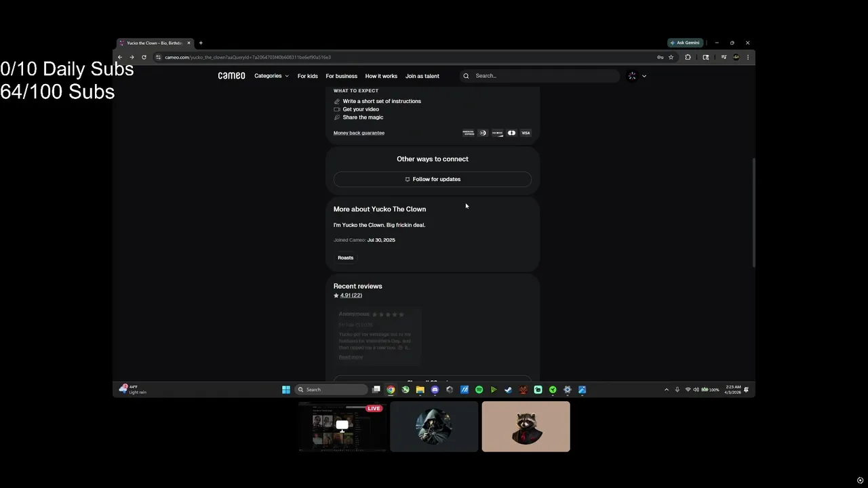Open Chrome from the taskbar
Image resolution: width=868 pixels, height=488 pixels.
391,390
